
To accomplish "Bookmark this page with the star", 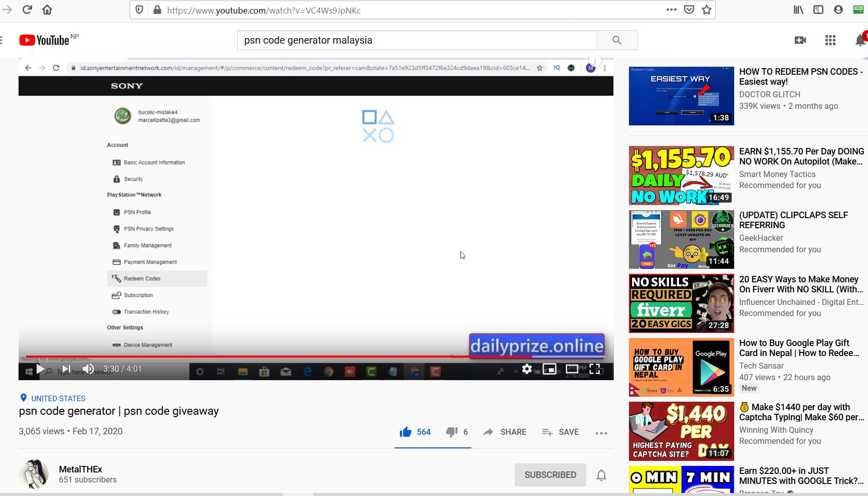I will pos(707,10).
